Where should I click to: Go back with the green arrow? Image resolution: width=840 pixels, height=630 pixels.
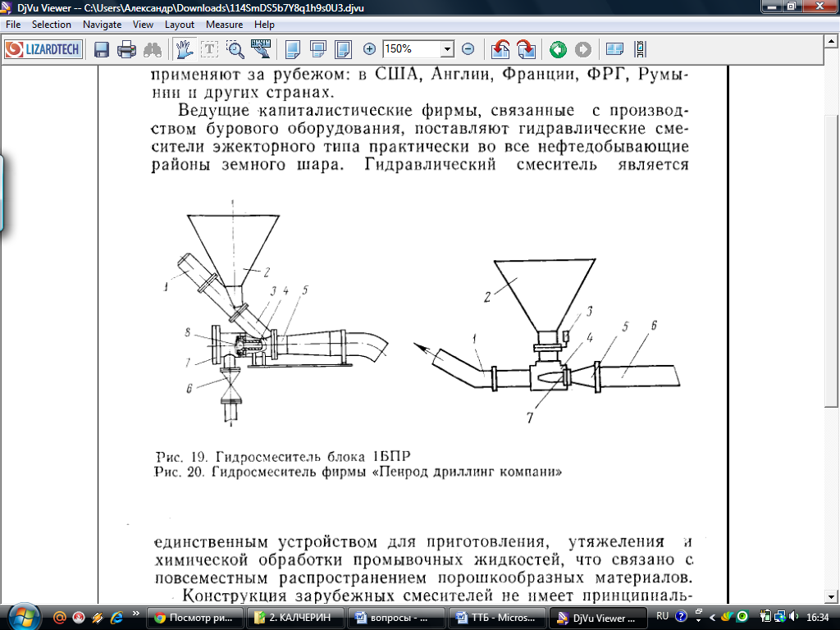click(558, 50)
